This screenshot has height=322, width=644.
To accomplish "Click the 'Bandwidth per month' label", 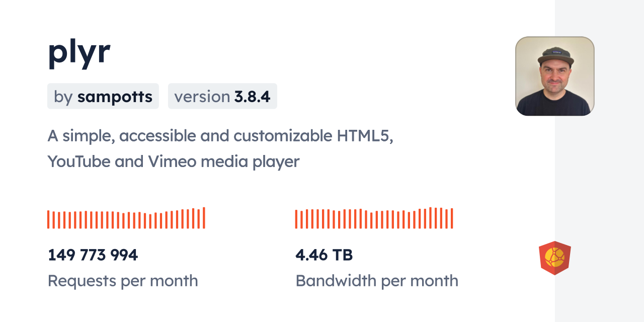I will (377, 281).
